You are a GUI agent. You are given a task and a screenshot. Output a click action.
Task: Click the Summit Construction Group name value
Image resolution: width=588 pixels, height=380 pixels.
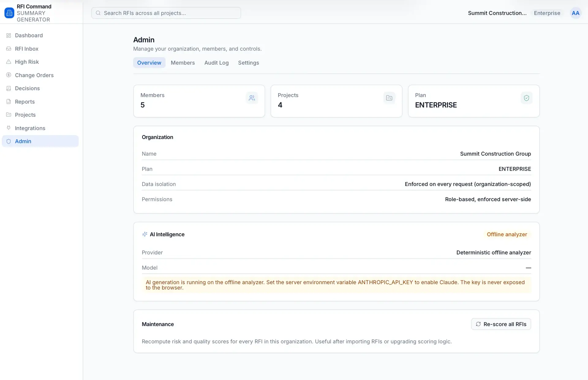[x=496, y=154]
